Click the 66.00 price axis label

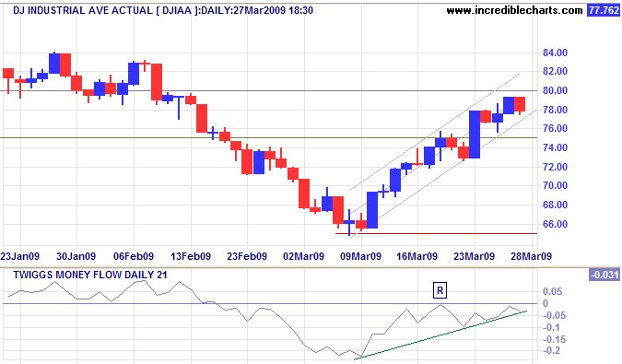555,224
